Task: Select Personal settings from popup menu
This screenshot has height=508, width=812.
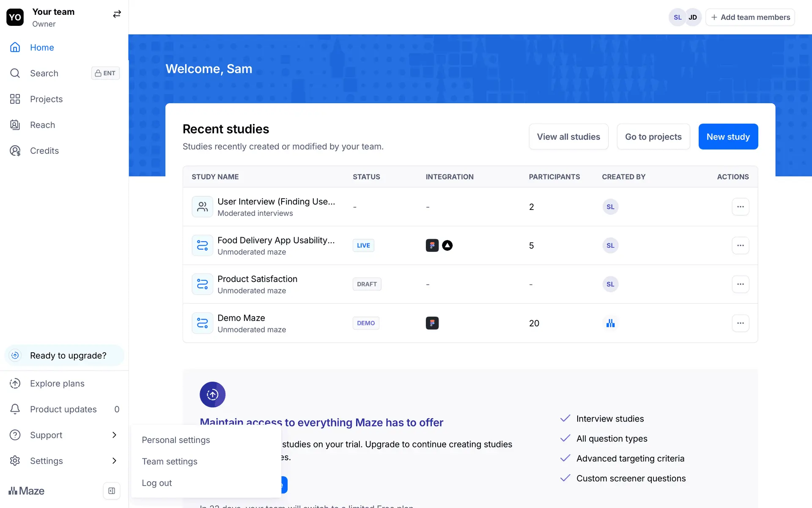Action: pos(176,440)
